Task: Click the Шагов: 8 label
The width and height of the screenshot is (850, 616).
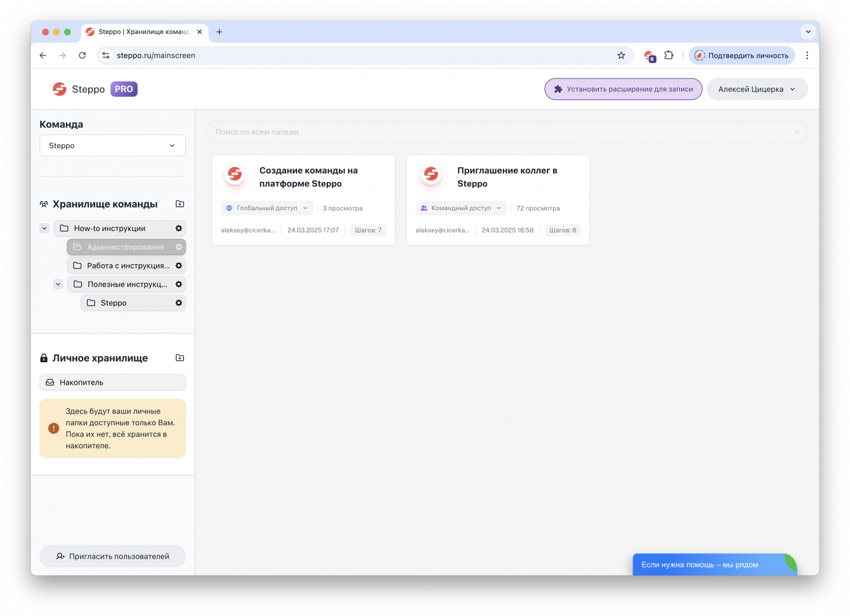Action: (x=563, y=230)
